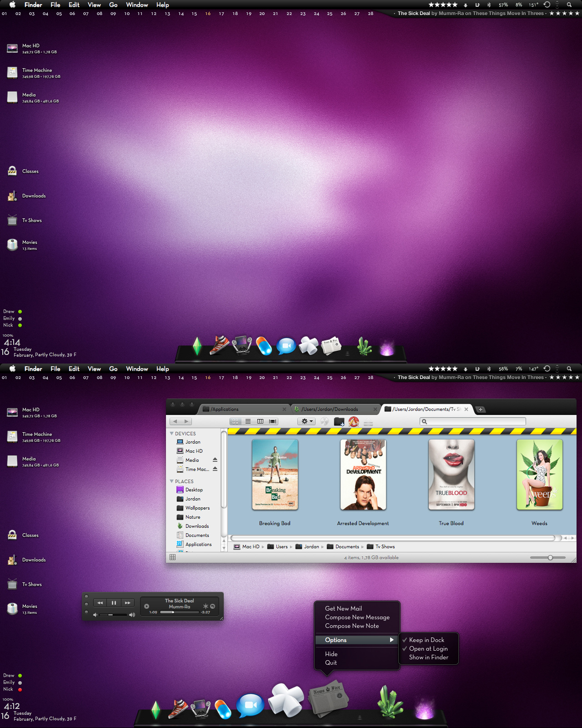582x728 pixels.
Task: Collapse the DEVICES sidebar section
Action: coord(172,434)
